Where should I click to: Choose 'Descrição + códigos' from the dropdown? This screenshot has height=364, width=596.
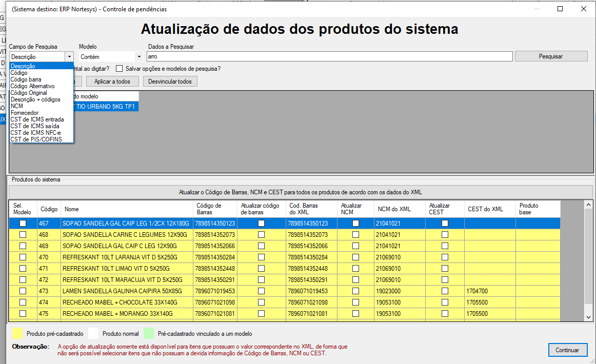[35, 99]
